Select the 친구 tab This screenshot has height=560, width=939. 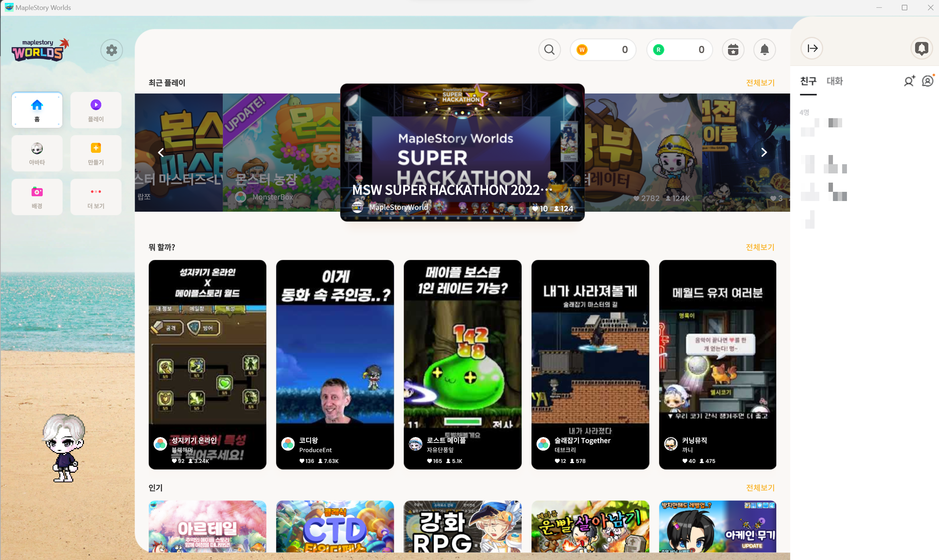click(808, 81)
